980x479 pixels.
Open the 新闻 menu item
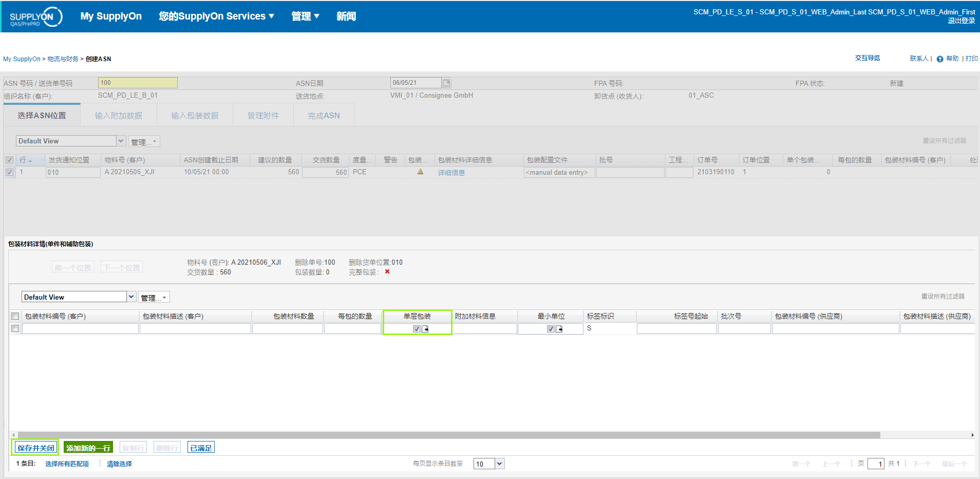[346, 16]
